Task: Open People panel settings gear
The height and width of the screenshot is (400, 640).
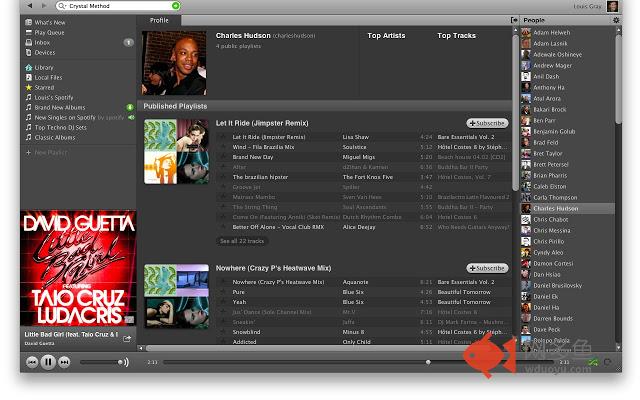Action: point(616,20)
